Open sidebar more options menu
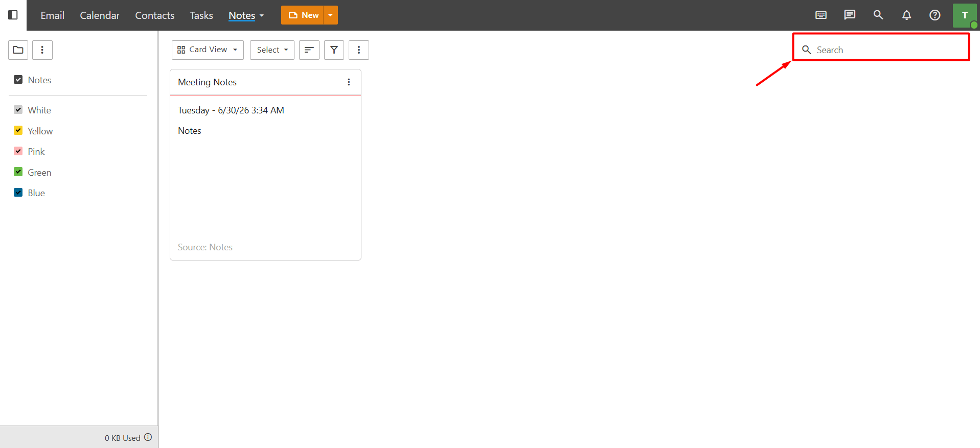Viewport: 980px width, 448px height. pyautogui.click(x=42, y=50)
